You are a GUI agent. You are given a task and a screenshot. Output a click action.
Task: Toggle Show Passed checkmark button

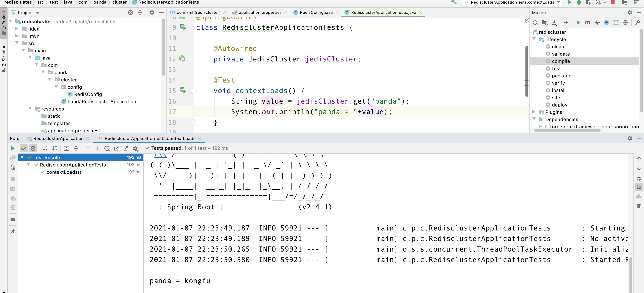(x=23, y=148)
